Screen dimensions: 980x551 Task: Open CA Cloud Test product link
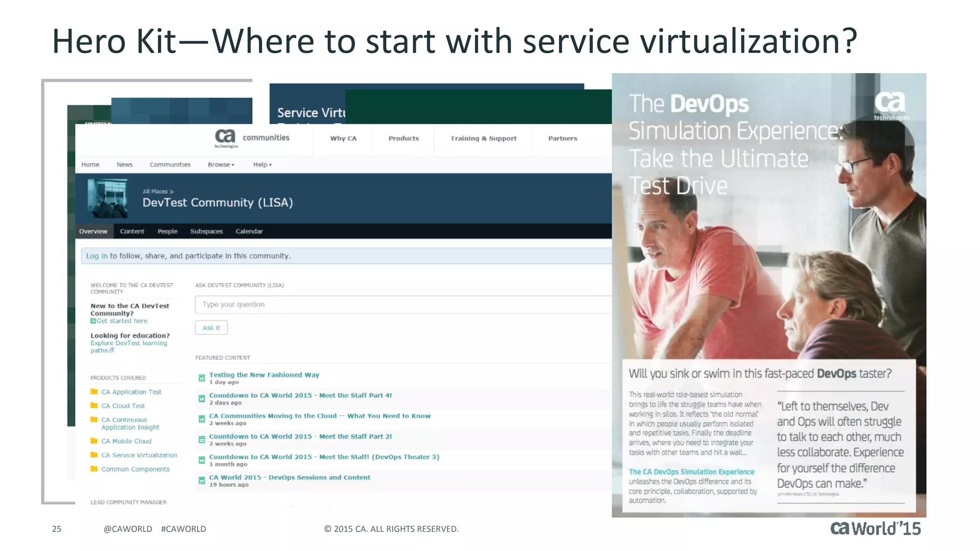(123, 406)
